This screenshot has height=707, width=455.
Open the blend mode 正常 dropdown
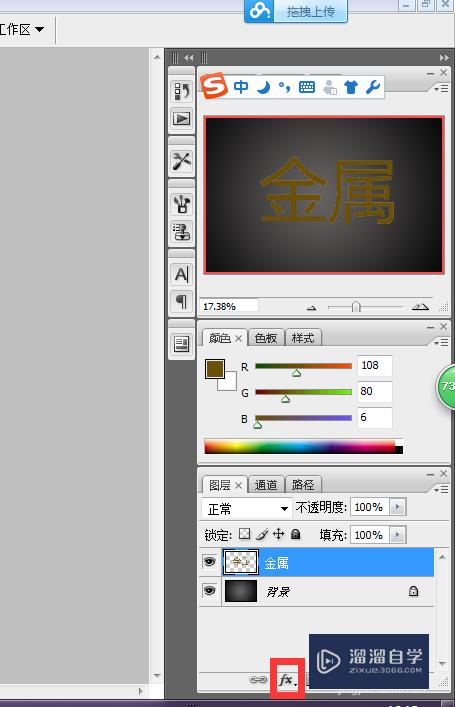246,509
